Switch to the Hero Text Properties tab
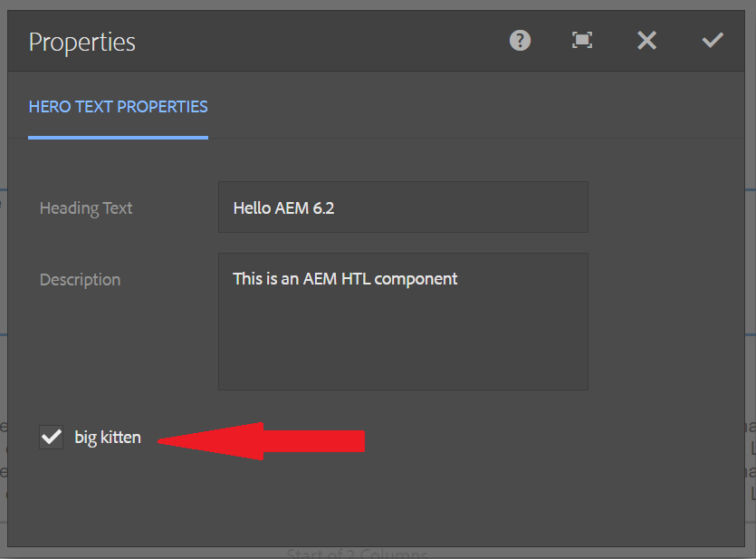The image size is (756, 559). [x=118, y=107]
